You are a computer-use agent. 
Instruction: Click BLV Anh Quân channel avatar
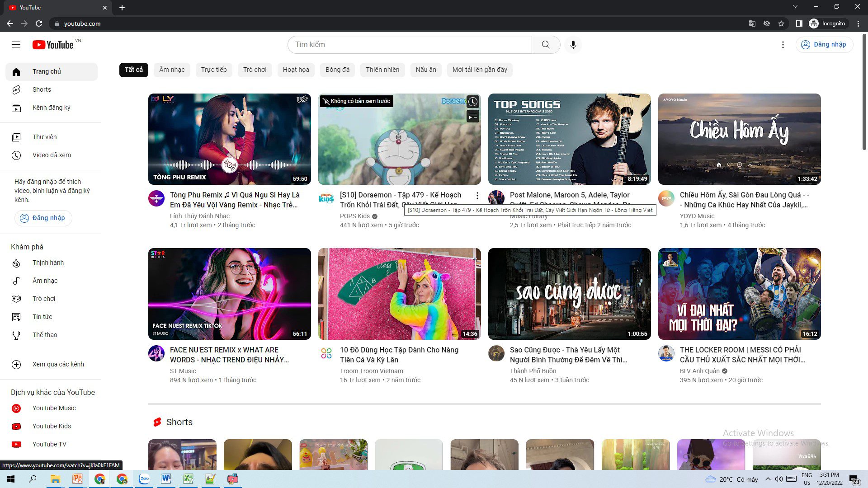pos(666,353)
